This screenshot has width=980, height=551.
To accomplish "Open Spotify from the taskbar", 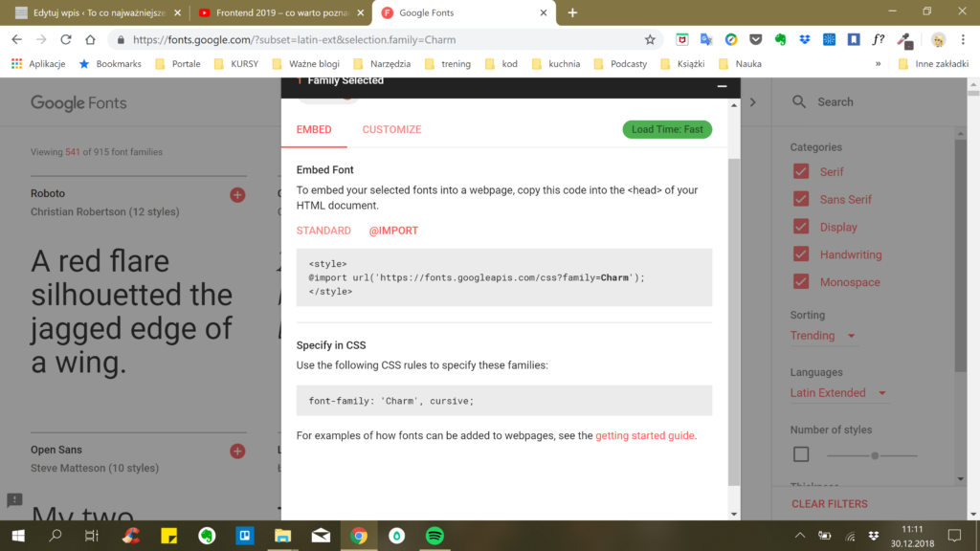I will (x=434, y=536).
